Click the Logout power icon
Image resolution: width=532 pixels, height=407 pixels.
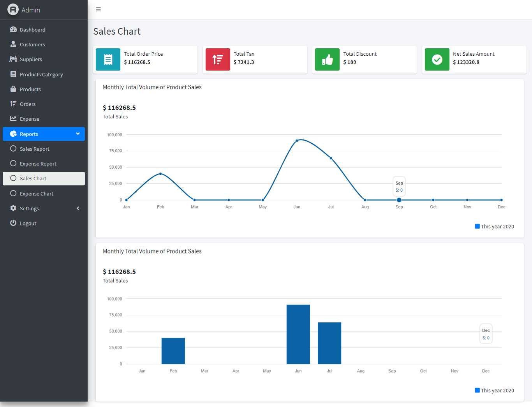[13, 223]
